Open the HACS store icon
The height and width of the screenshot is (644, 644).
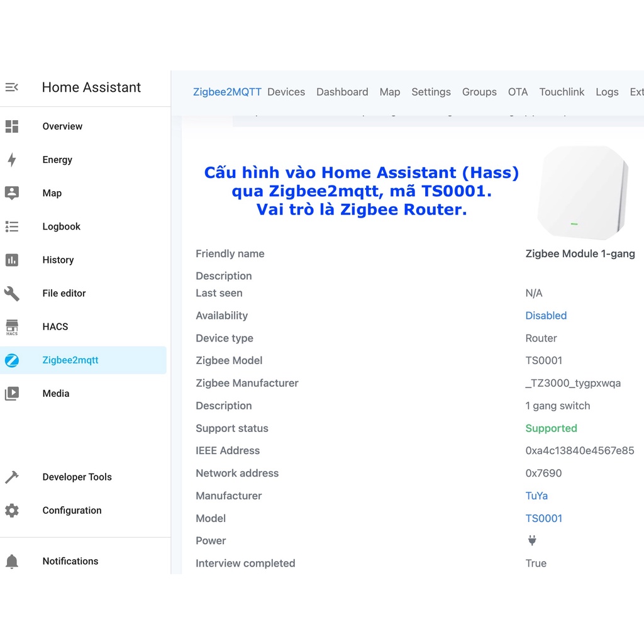[12, 326]
